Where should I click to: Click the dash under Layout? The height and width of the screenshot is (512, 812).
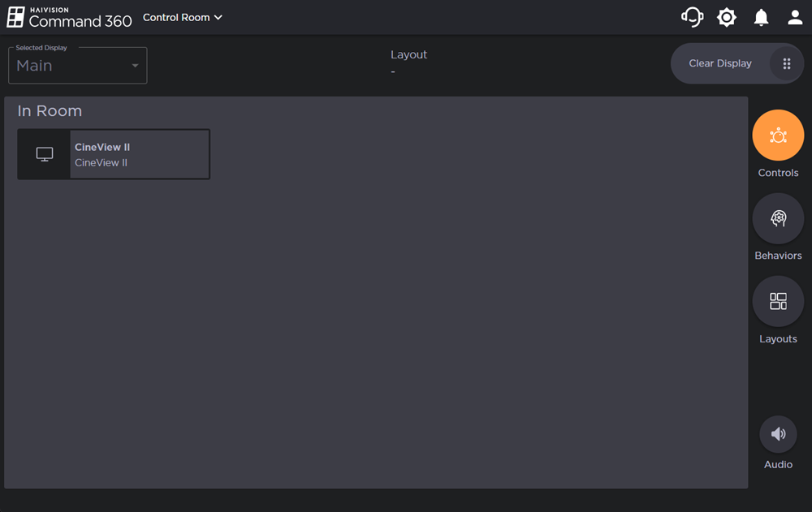[393, 72]
